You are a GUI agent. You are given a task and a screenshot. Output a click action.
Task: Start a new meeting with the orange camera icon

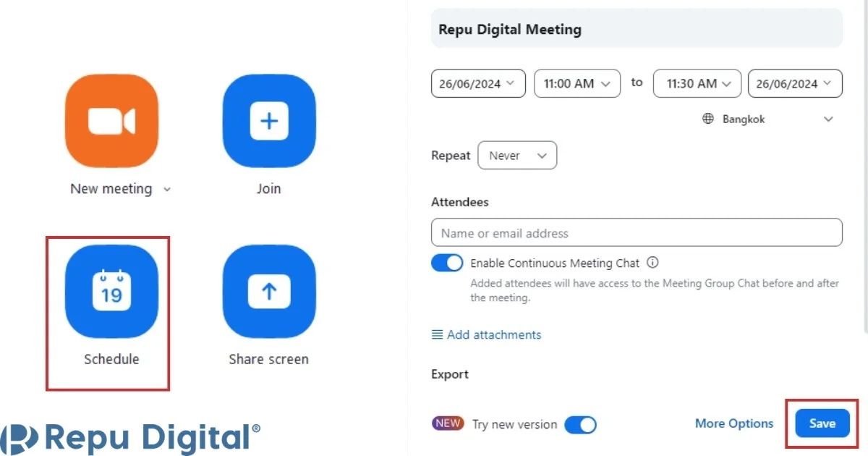point(111,121)
